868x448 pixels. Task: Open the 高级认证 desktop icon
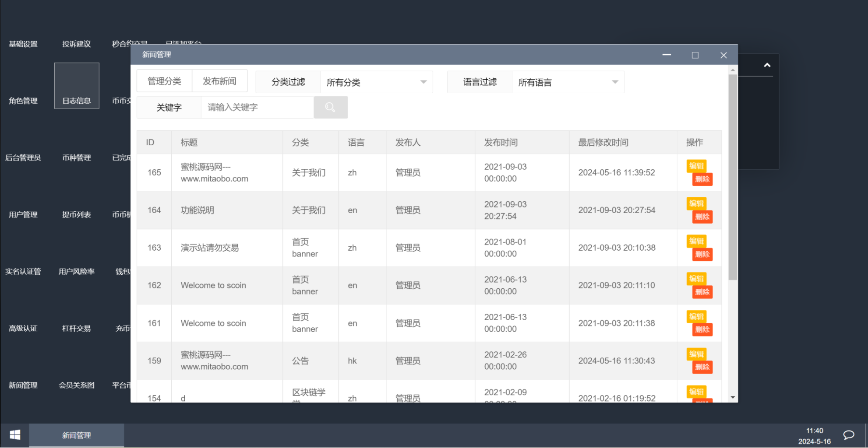point(23,328)
